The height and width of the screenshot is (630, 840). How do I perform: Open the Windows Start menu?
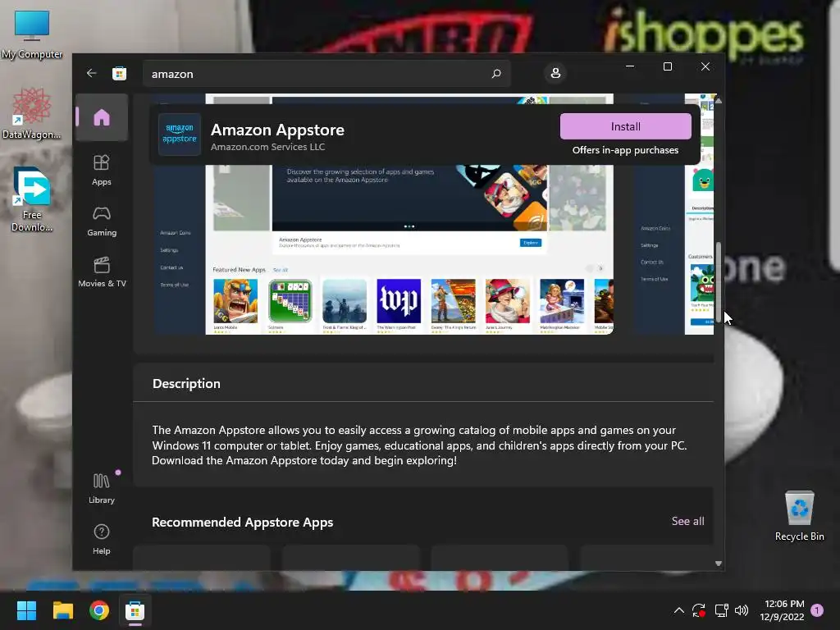click(26, 610)
